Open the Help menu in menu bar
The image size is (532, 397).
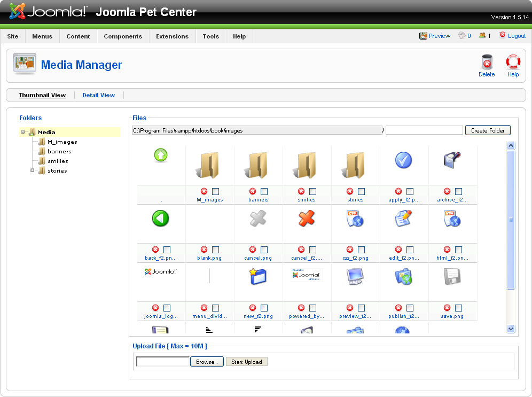pos(239,36)
